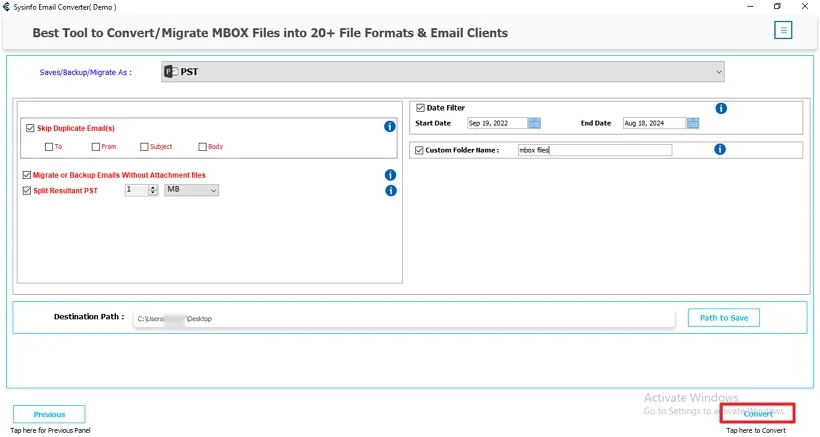Toggle the Date Filter checkbox
This screenshot has height=437, width=820.
tap(419, 108)
